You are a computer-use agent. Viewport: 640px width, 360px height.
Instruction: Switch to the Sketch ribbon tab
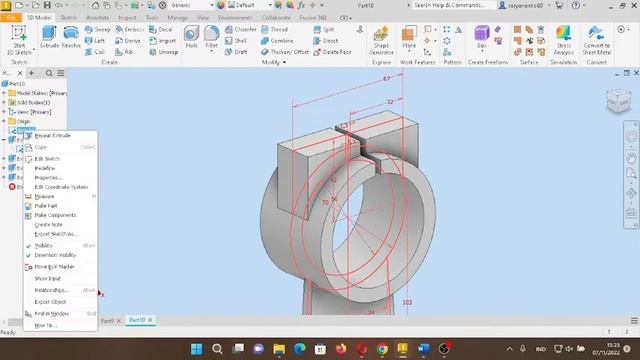point(68,18)
